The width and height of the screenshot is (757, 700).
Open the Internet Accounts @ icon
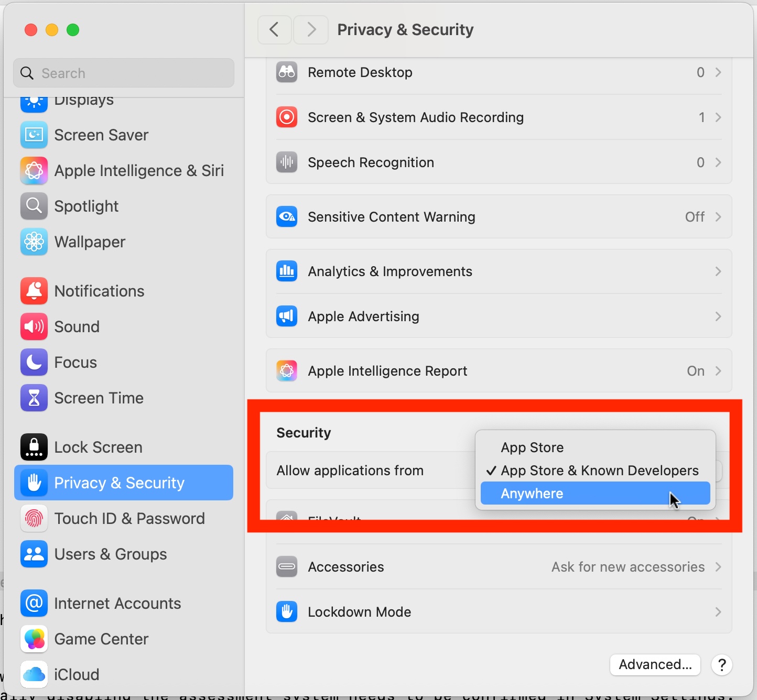34,604
